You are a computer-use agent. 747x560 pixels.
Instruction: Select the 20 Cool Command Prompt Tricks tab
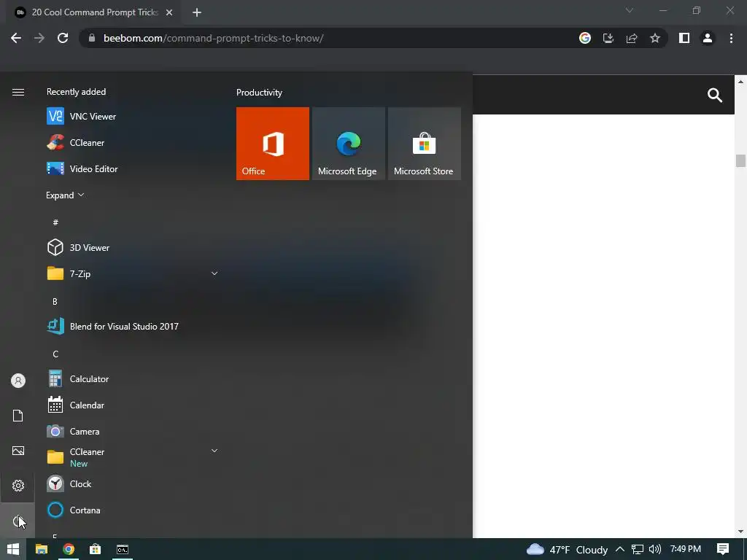94,12
